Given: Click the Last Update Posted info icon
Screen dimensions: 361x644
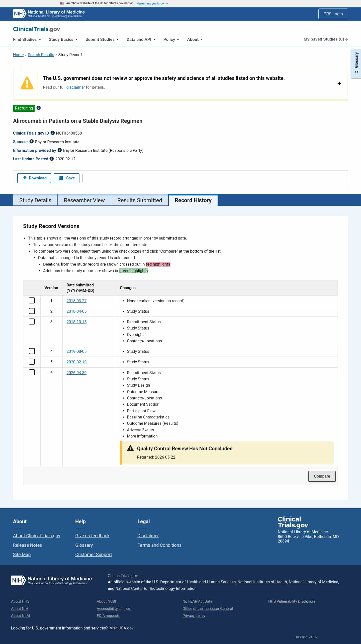Looking at the screenshot, I should 52,159.
